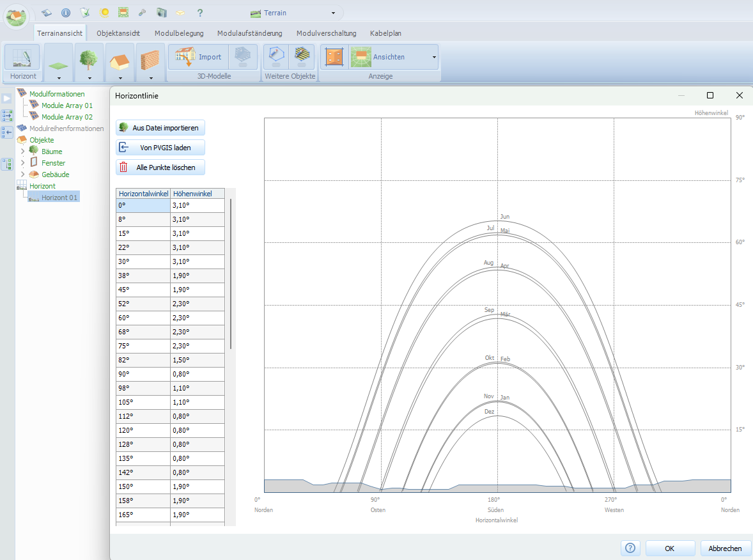Switch to the Modulbelegung tab

[179, 33]
